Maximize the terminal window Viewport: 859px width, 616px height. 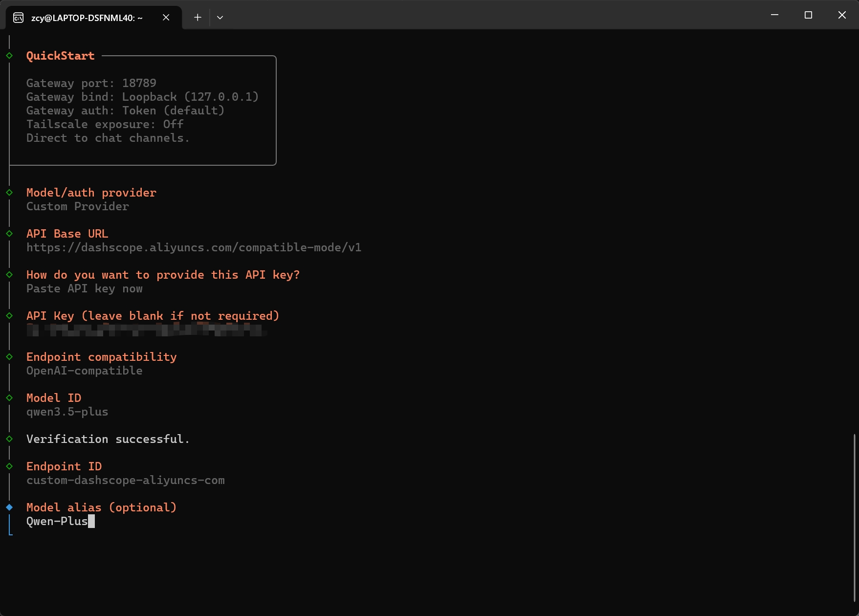click(808, 15)
